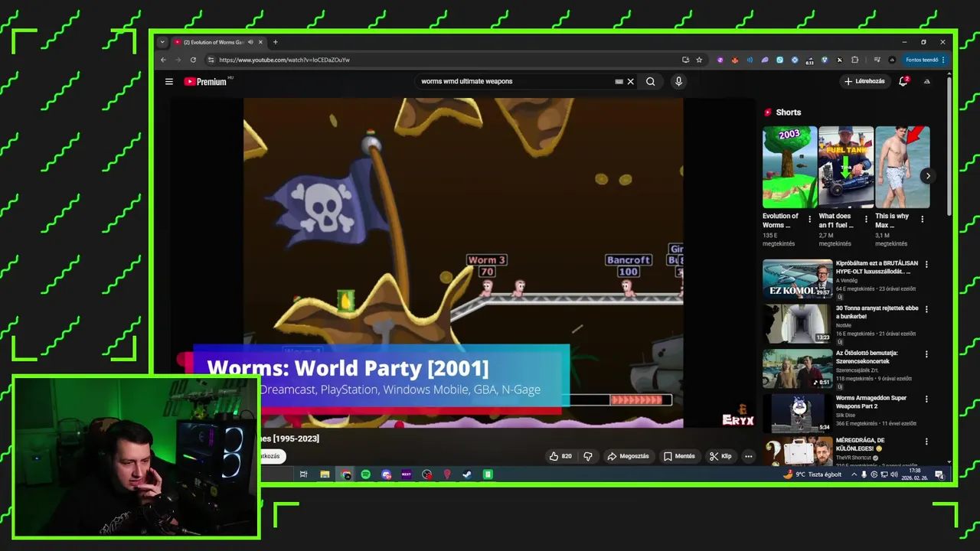Screen dimensions: 980x551
Task: Open the Evolution of Worms short thumbnail
Action: tap(789, 168)
